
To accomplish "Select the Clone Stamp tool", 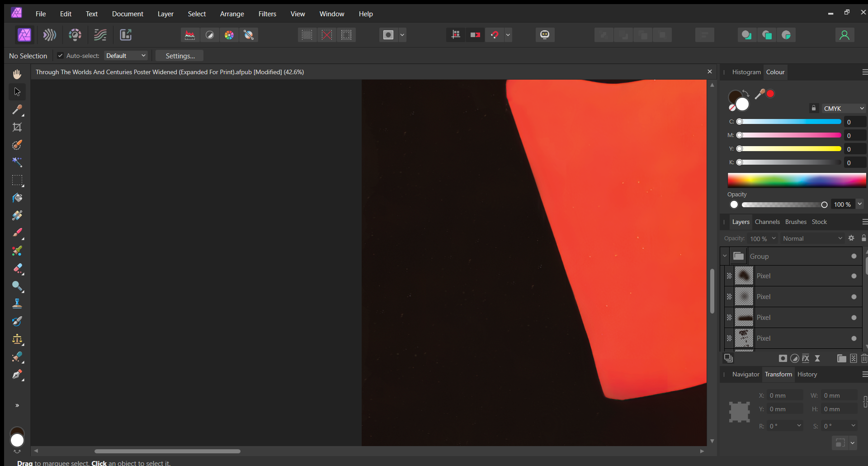I will [17, 304].
